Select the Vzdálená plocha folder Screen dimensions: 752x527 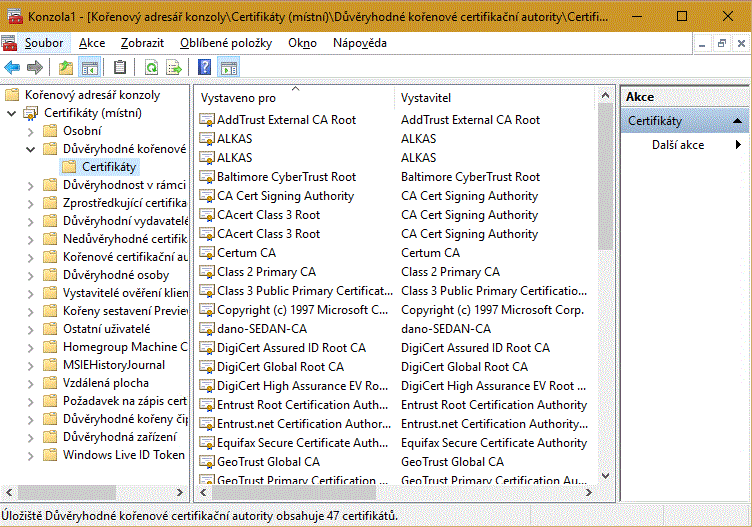tap(106, 383)
